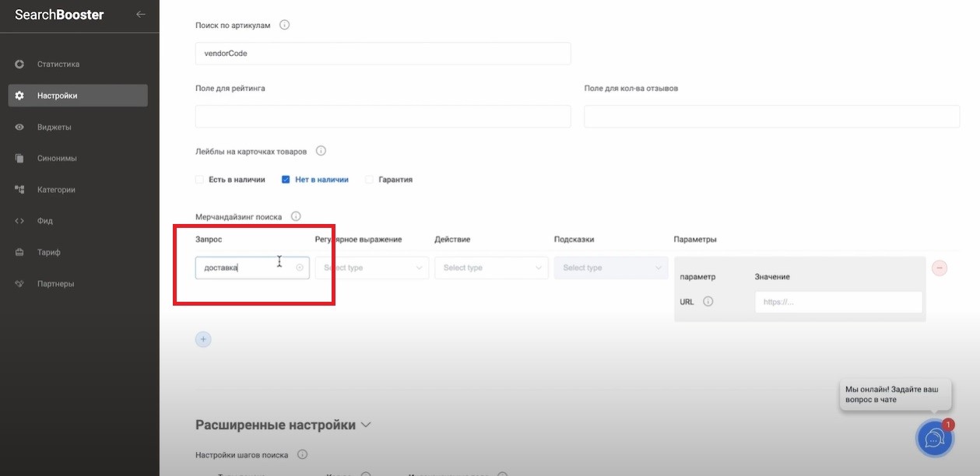Open the online chat bubble icon
This screenshot has height=476, width=980.
(x=933, y=438)
